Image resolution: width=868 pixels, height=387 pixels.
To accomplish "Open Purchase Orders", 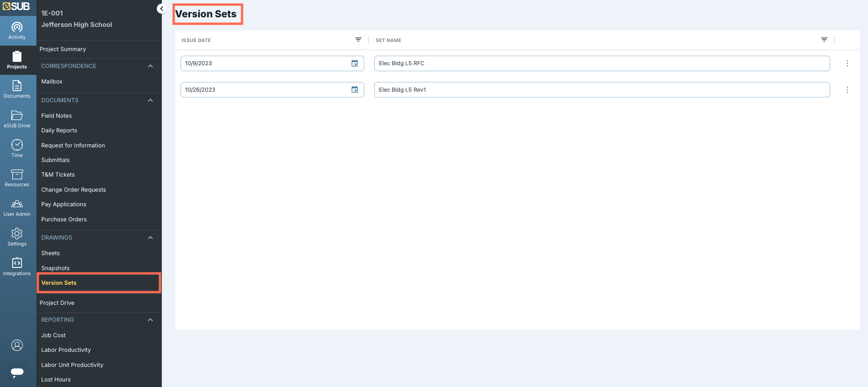I will 64,220.
